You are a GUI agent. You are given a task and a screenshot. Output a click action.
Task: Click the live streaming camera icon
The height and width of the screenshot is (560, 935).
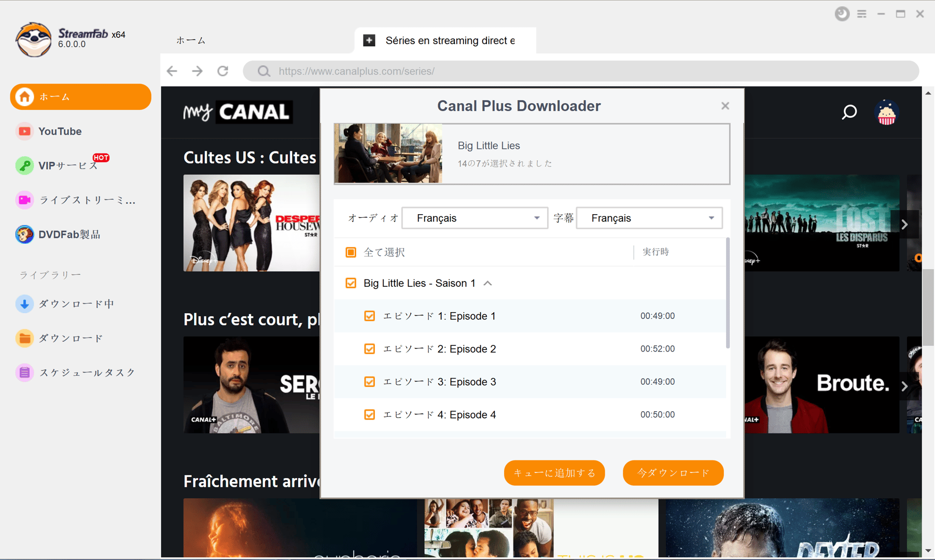point(24,200)
